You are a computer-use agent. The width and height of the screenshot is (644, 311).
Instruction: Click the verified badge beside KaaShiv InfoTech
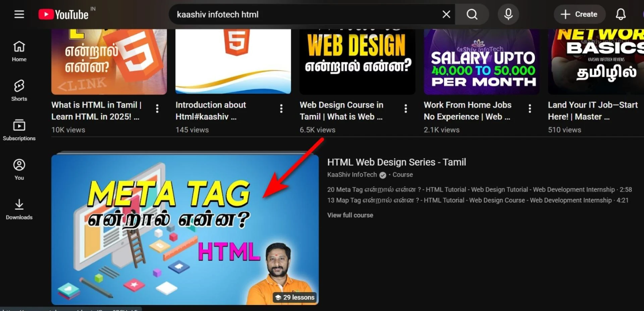pos(383,175)
